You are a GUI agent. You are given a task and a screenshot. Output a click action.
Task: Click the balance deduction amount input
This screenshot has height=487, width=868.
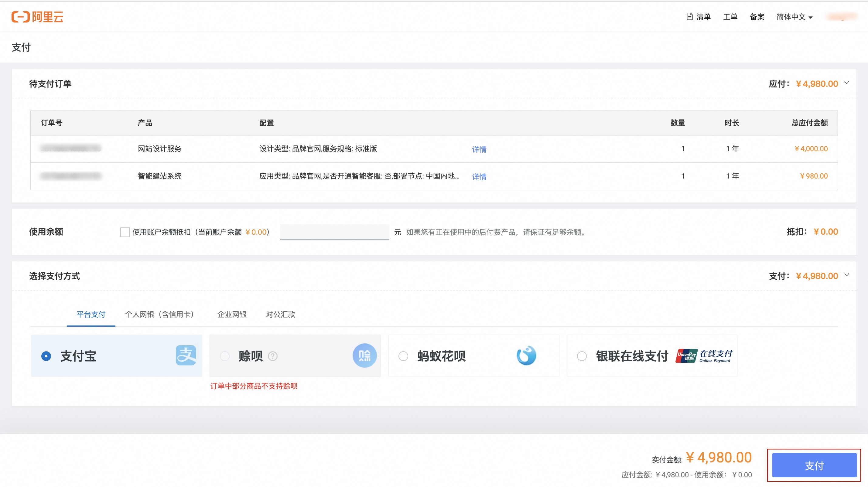334,232
